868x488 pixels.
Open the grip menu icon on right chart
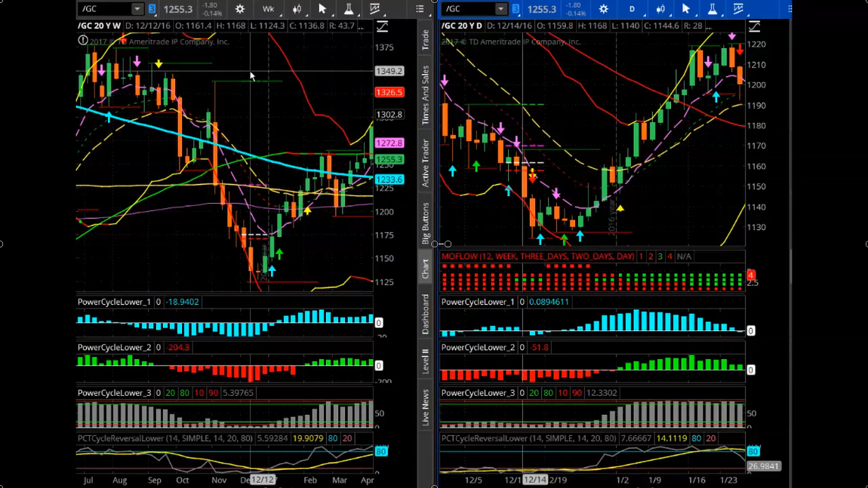coord(790,9)
